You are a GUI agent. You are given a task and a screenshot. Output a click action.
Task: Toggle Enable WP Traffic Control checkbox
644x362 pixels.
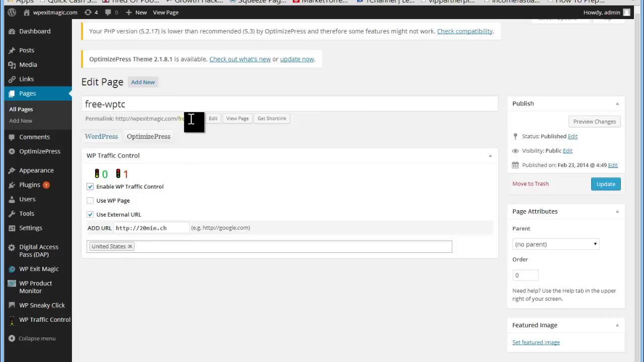click(x=90, y=187)
